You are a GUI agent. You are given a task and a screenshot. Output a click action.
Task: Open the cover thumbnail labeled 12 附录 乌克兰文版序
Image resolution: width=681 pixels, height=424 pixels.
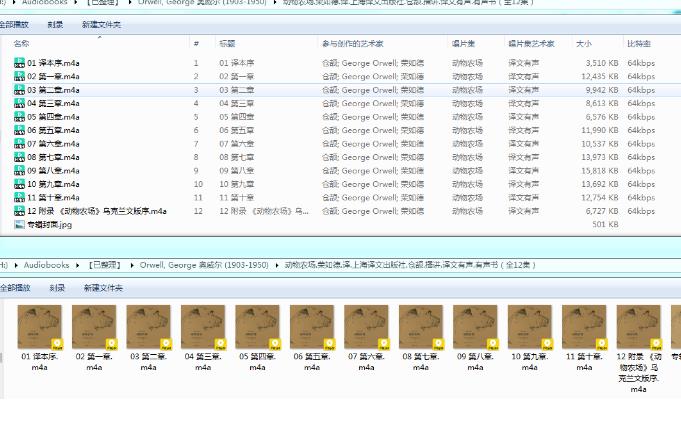coord(638,327)
